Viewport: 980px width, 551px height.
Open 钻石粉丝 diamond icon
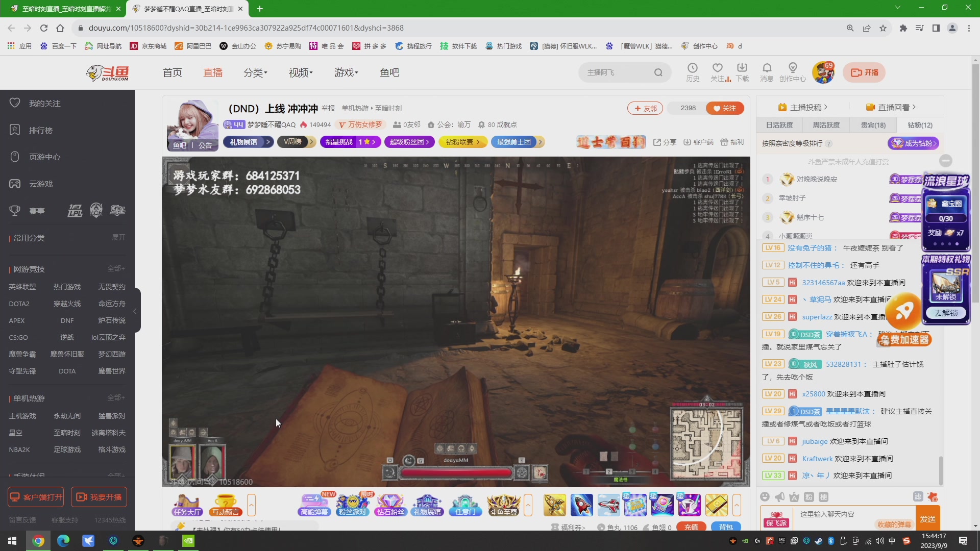point(390,505)
